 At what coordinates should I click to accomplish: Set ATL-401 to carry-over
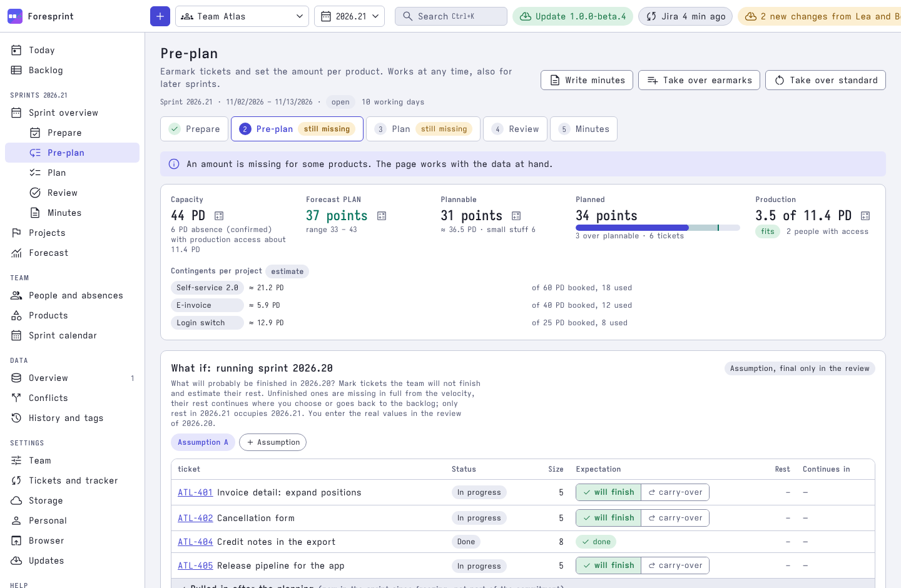[x=675, y=492]
